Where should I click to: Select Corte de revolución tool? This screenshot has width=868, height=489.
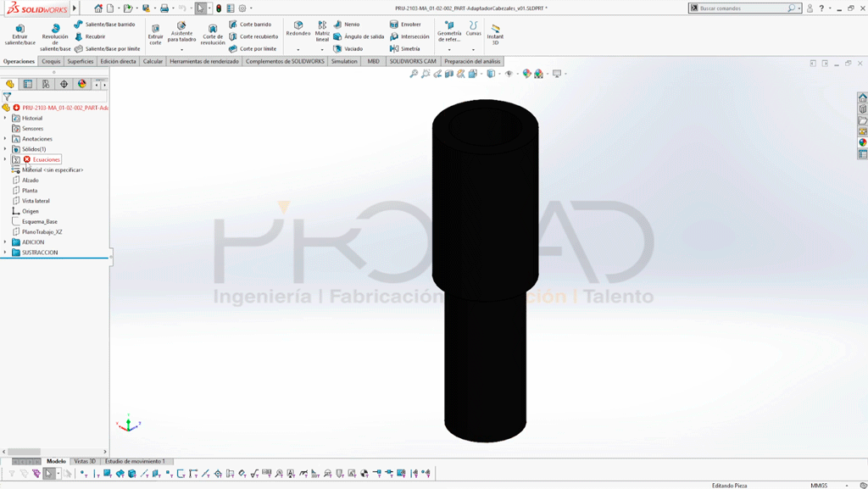(x=213, y=35)
